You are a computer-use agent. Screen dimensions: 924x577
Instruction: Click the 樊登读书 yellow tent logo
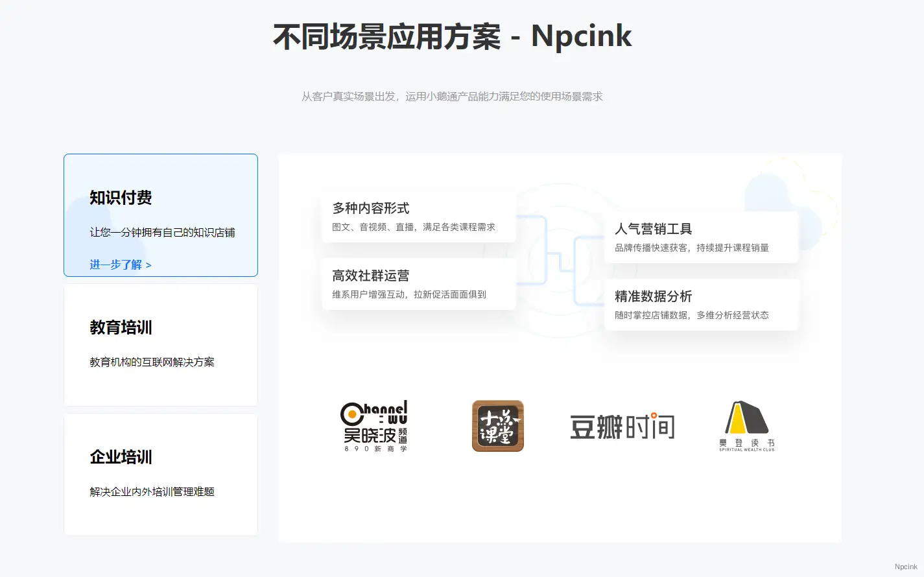tap(746, 426)
